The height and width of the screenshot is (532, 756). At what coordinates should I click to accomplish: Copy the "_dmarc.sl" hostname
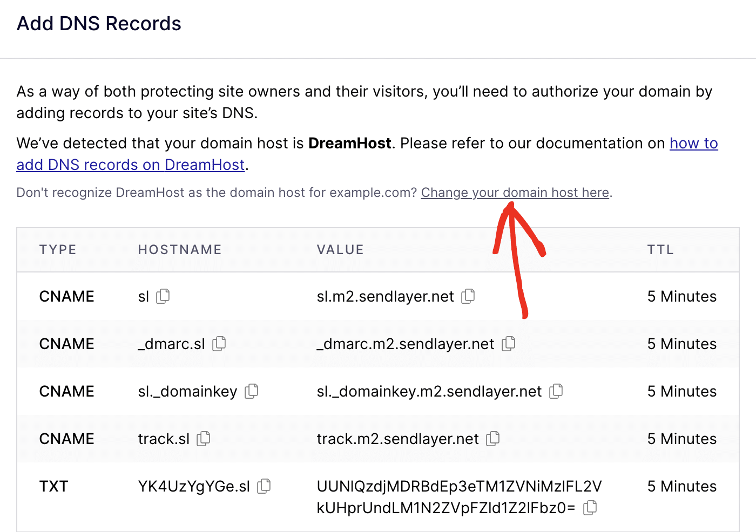[219, 344]
